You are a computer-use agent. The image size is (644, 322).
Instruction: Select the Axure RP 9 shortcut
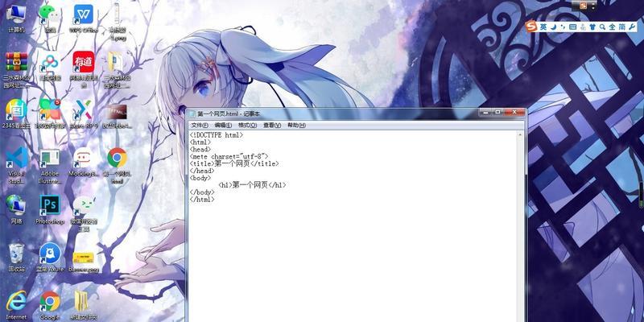(x=84, y=114)
